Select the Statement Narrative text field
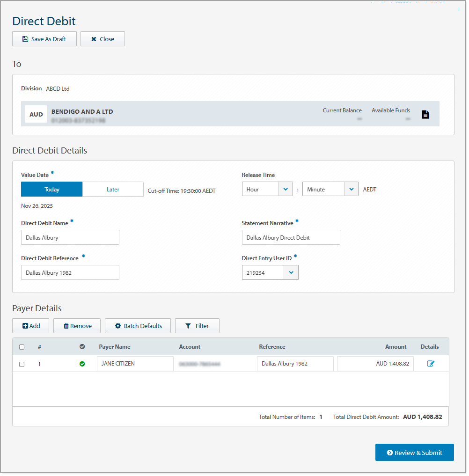469x476 pixels. [291, 237]
